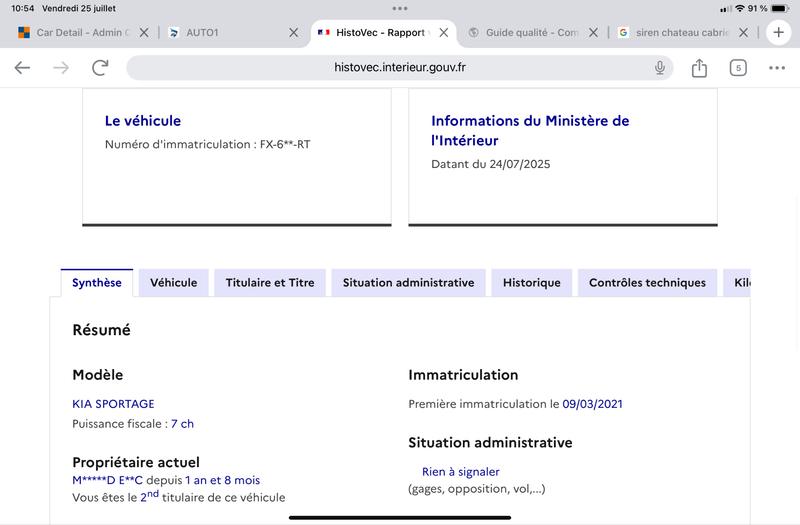800x525 pixels.
Task: Click registration number FX-6**-RT text
Action: pyautogui.click(x=285, y=144)
